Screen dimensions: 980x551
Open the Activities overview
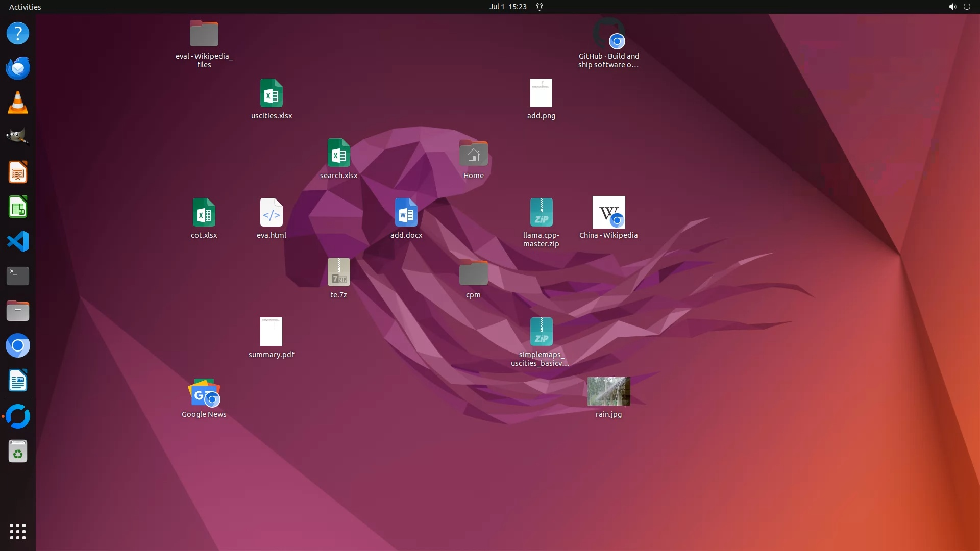click(x=25, y=7)
